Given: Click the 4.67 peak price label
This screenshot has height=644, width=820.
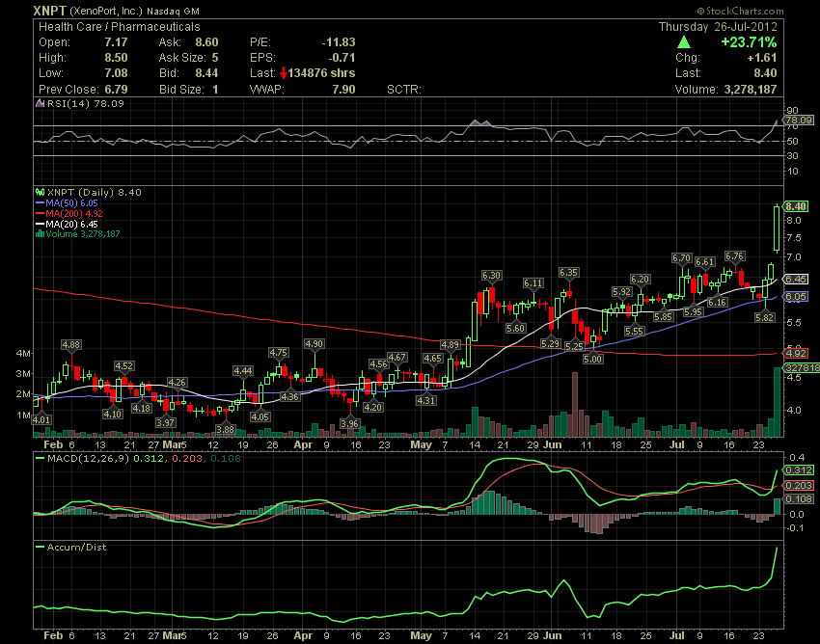Looking at the screenshot, I should (x=396, y=358).
